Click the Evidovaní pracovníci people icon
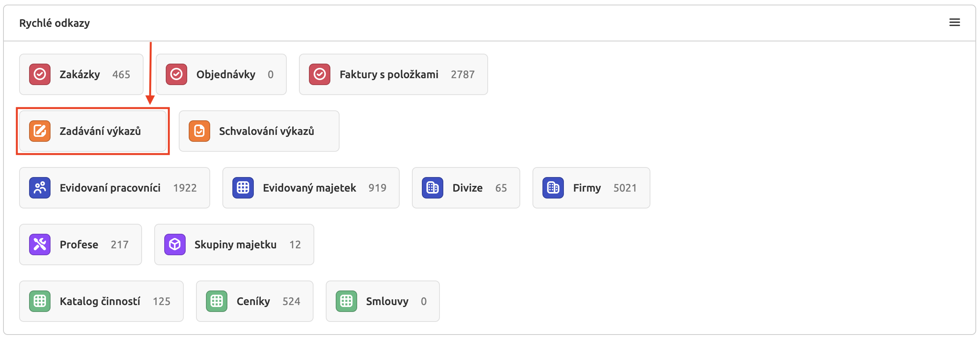 (x=40, y=187)
